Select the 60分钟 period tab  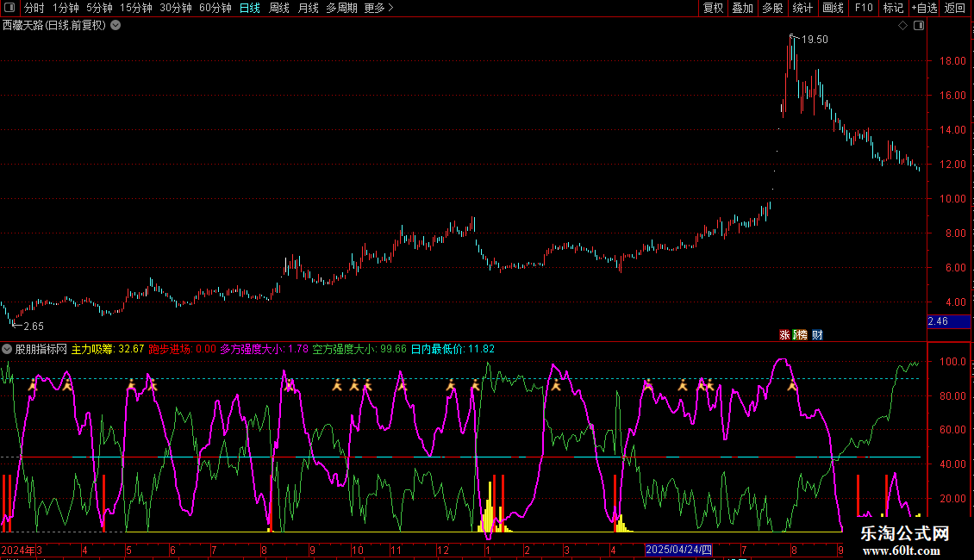coord(215,9)
